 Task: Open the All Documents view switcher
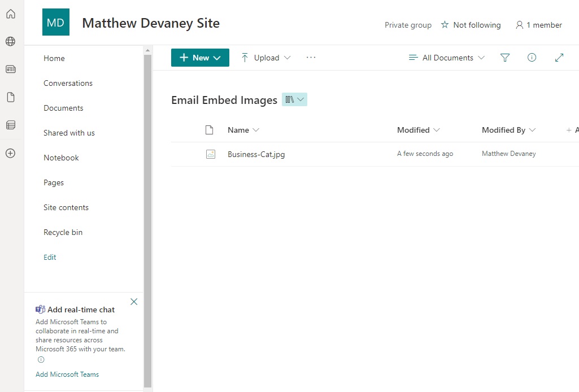447,58
